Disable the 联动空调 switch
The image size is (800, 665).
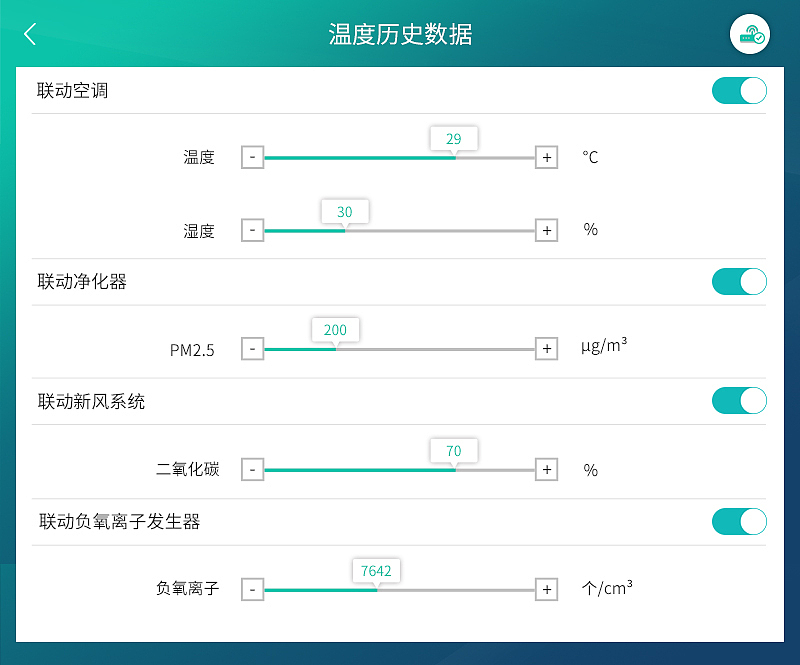coord(738,90)
